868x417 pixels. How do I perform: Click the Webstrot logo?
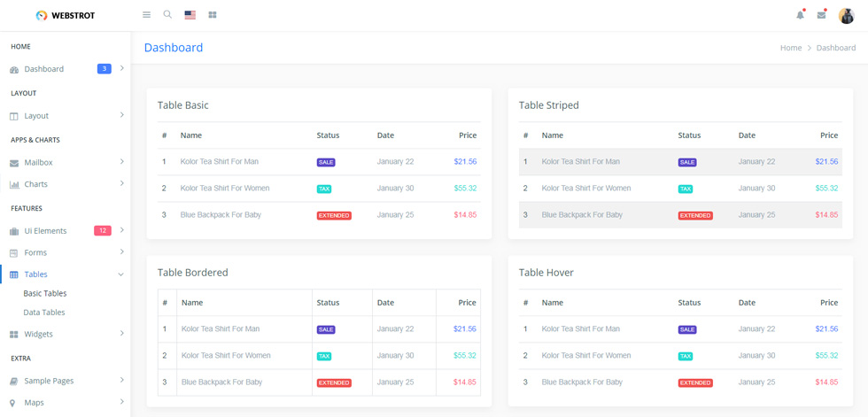66,15
